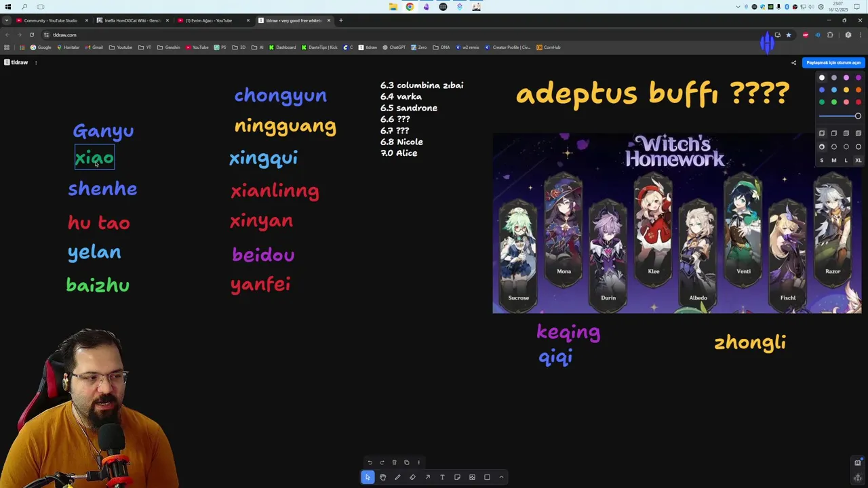Open the More actions kebab menu
868x488 pixels.
pos(418,462)
